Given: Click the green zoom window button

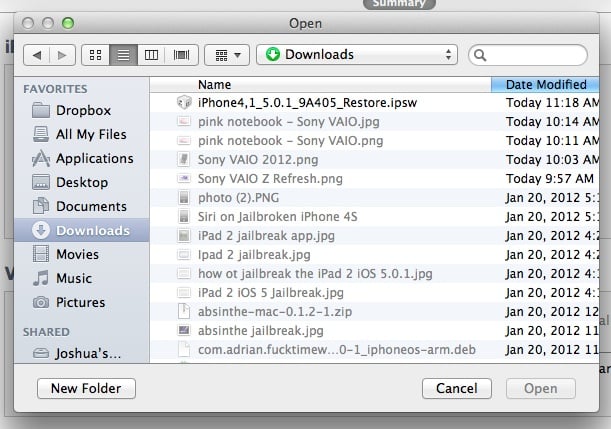Looking at the screenshot, I should point(68,23).
